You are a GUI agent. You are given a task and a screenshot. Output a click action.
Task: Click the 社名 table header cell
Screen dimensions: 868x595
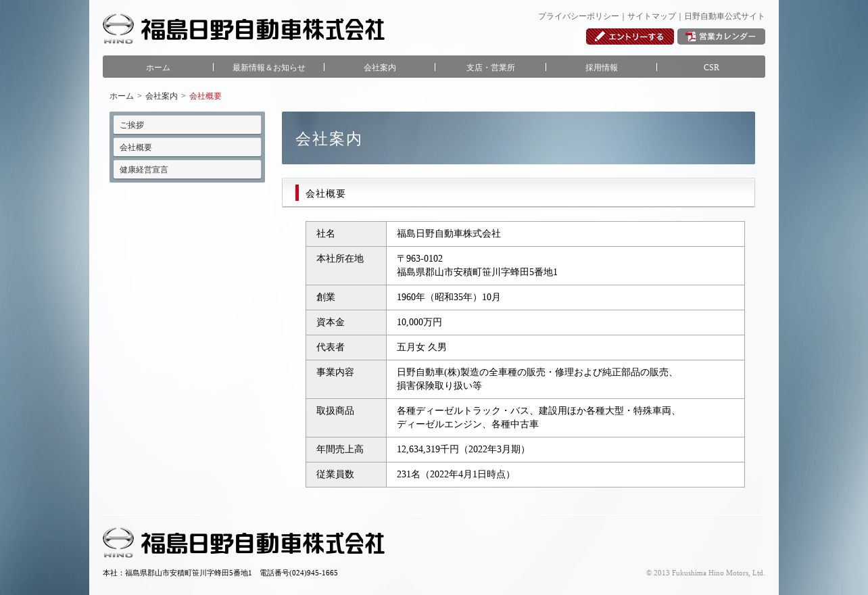(346, 234)
